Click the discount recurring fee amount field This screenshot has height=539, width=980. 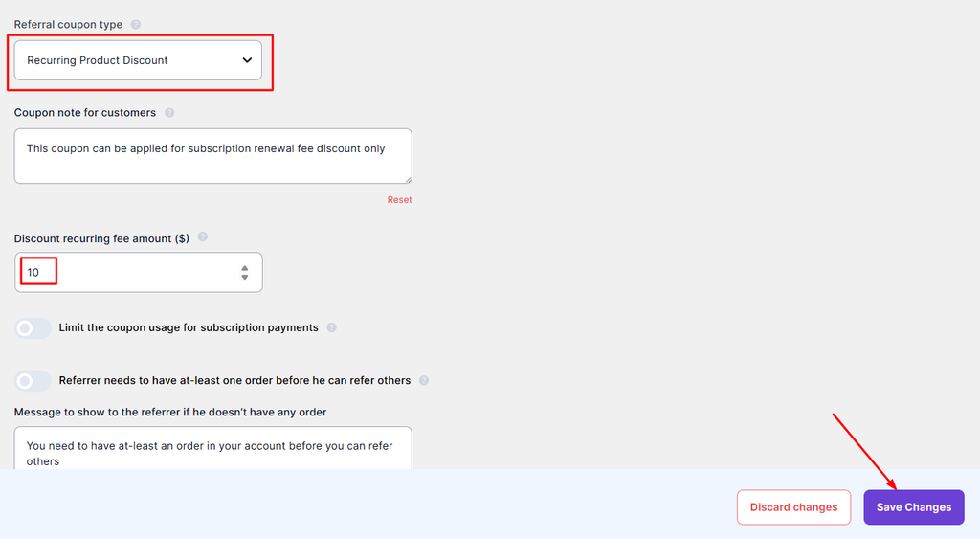tap(138, 273)
